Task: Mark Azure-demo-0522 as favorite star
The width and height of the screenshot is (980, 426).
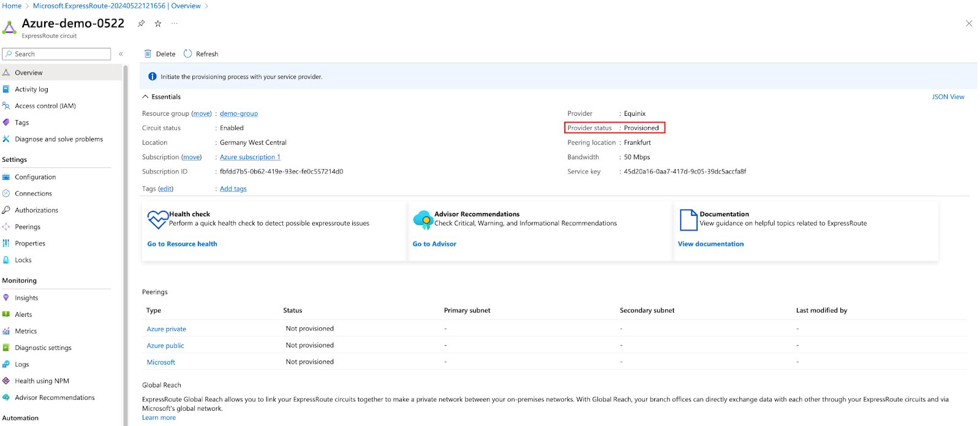Action: click(x=158, y=23)
